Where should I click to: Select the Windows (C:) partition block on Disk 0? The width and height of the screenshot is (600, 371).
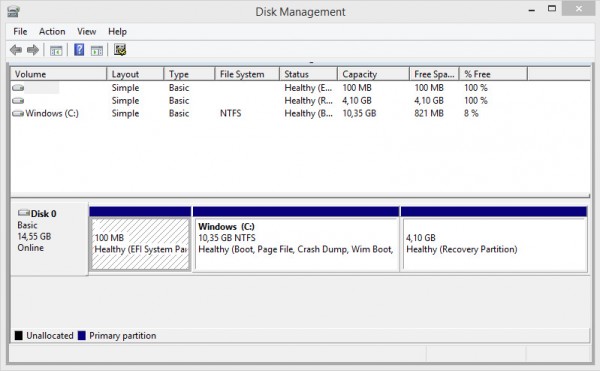[297, 244]
